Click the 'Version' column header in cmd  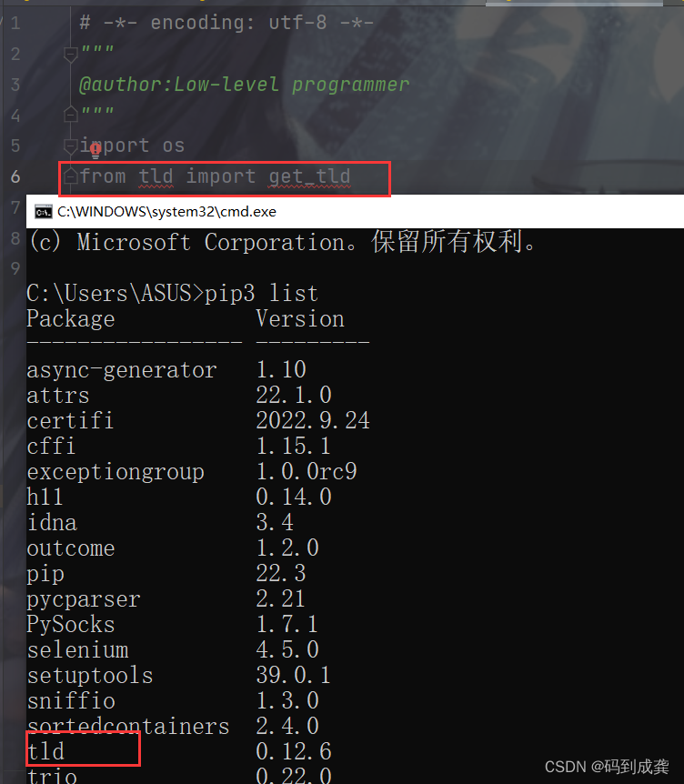300,318
